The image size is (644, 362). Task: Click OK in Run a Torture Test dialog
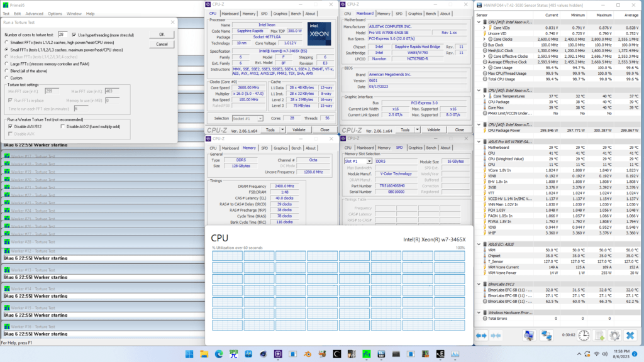162,35
